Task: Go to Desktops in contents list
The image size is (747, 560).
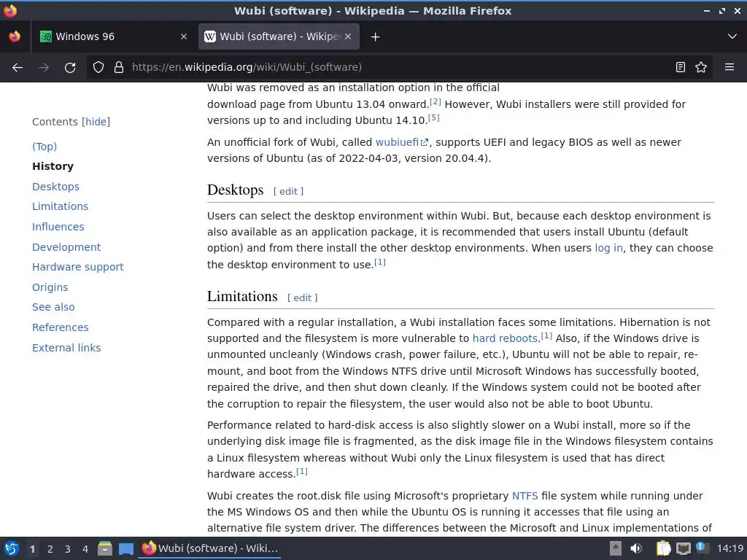Action: (55, 187)
